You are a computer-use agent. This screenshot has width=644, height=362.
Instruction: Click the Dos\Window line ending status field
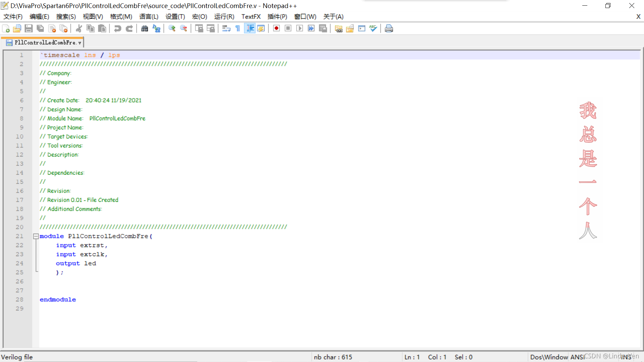(x=549, y=357)
